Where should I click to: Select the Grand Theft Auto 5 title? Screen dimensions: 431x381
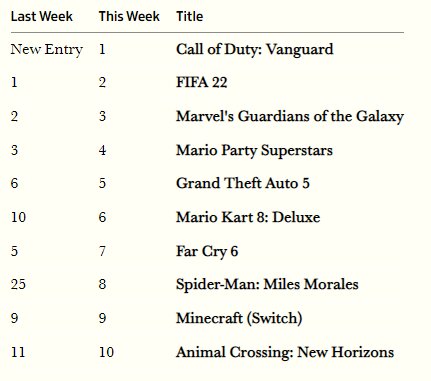coord(243,183)
